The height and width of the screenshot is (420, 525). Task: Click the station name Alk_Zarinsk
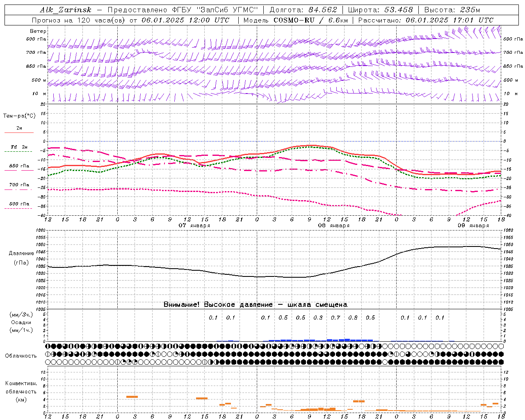pyautogui.click(x=66, y=10)
